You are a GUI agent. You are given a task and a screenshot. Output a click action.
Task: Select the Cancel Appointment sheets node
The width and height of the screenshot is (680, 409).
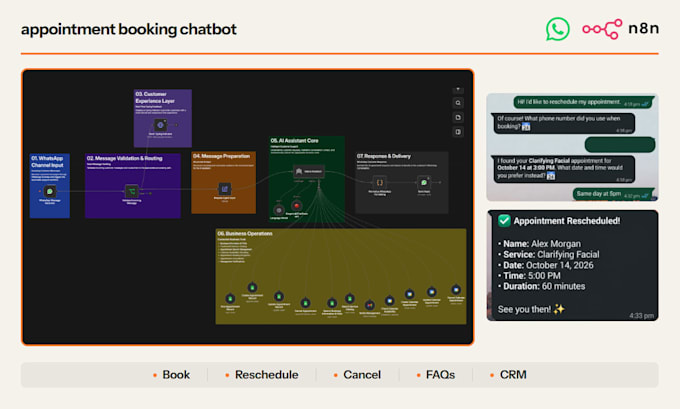(305, 303)
